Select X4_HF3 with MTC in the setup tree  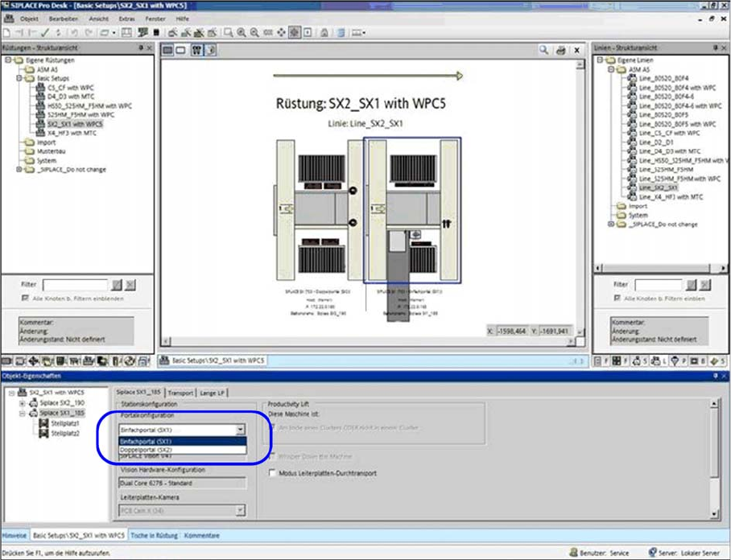(x=72, y=133)
